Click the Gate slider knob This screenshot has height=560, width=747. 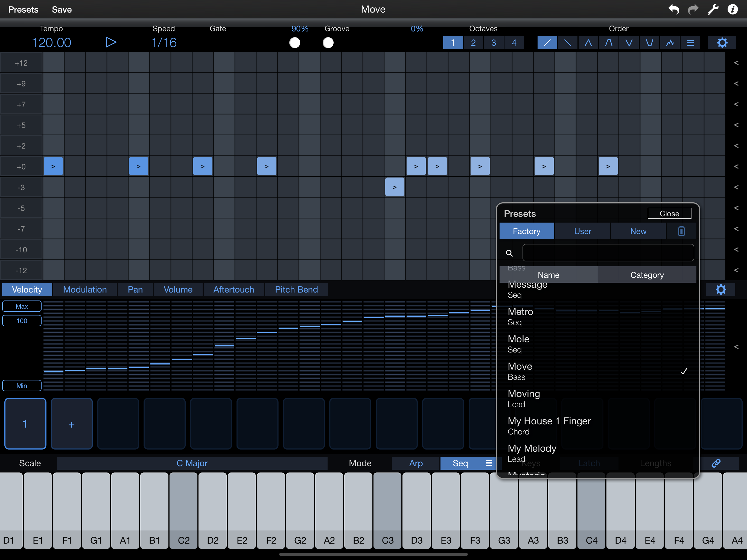(295, 43)
